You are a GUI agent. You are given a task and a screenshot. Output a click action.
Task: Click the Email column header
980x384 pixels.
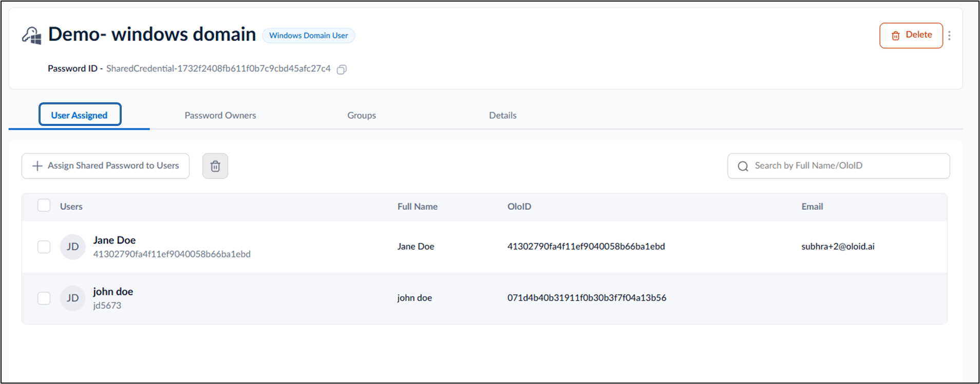(812, 207)
